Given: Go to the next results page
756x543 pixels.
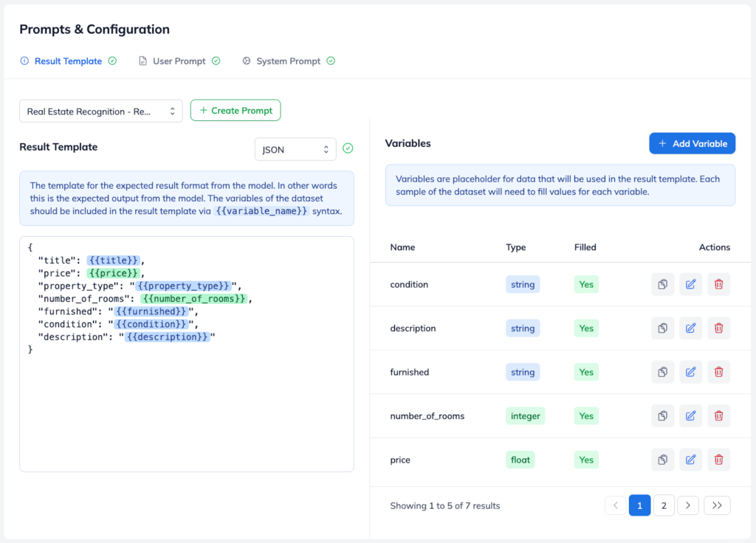Looking at the screenshot, I should coord(688,505).
